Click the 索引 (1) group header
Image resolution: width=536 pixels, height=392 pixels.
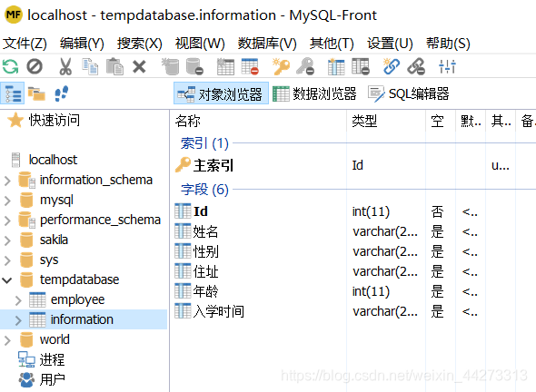(204, 143)
